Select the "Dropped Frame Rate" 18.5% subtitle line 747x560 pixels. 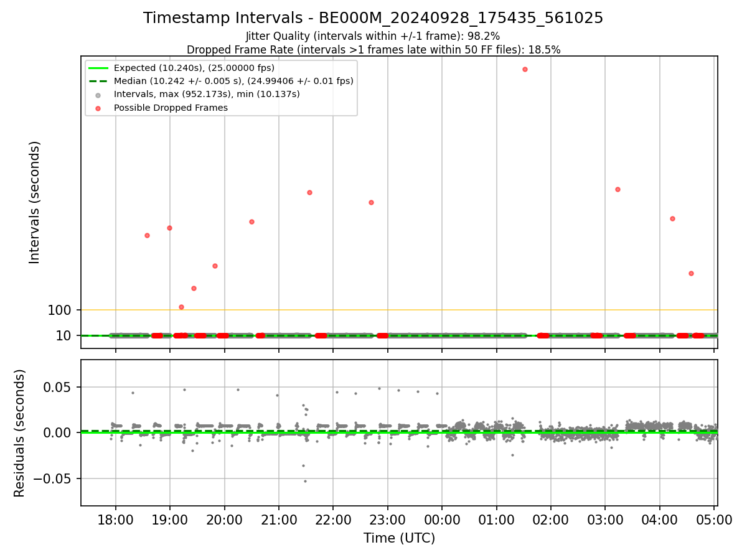(x=374, y=50)
